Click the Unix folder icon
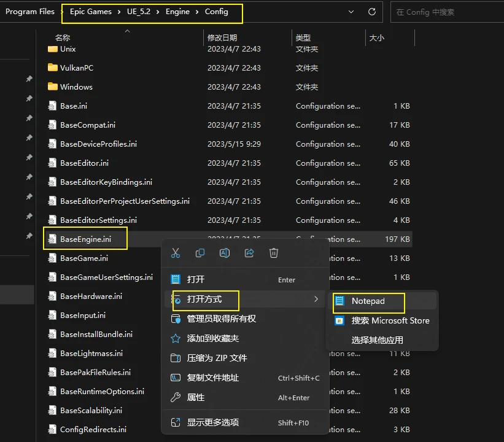 point(52,49)
